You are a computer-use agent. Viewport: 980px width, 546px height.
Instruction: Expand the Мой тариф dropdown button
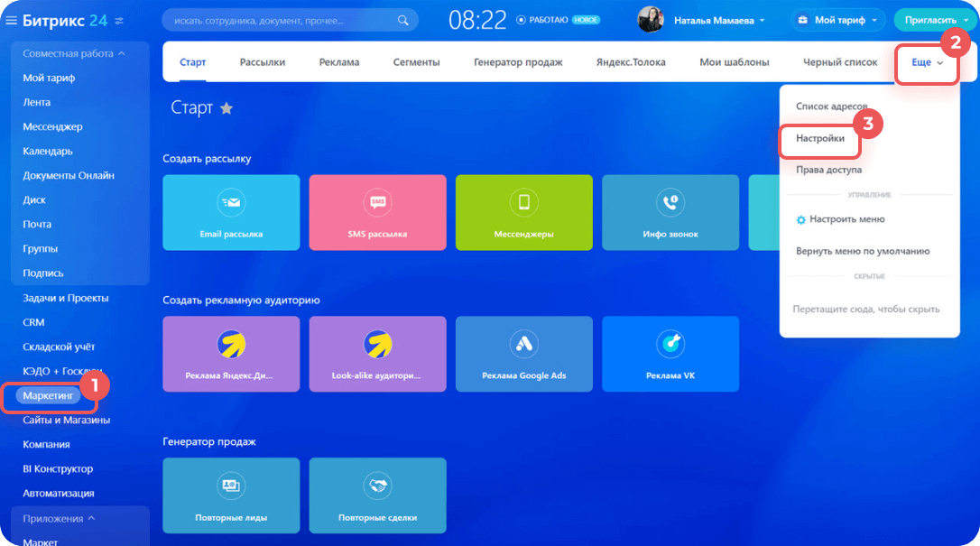point(837,21)
